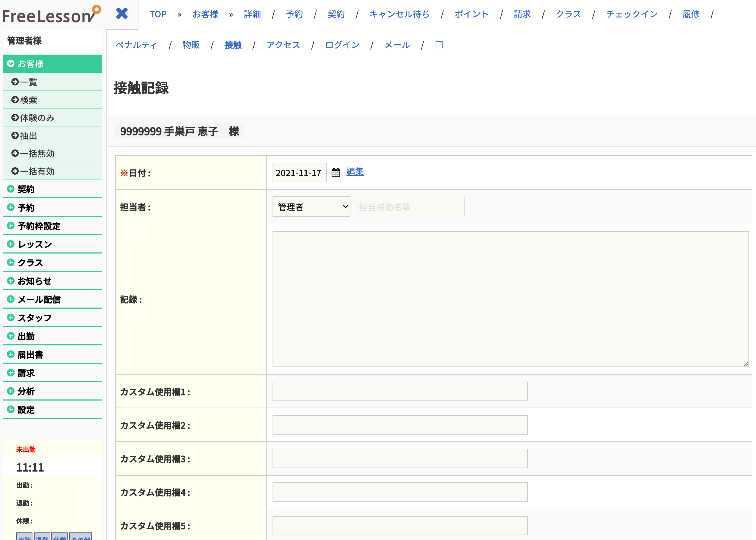Click customer name 9999999 手巣戸 恵子 様
756x540 pixels.
point(180,131)
